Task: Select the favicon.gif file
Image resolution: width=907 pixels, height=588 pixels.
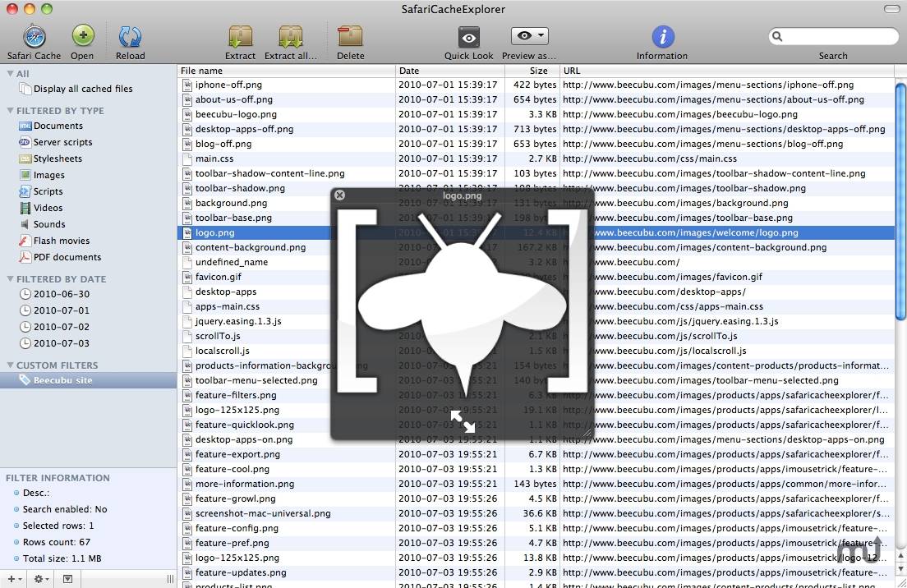Action: tap(218, 277)
